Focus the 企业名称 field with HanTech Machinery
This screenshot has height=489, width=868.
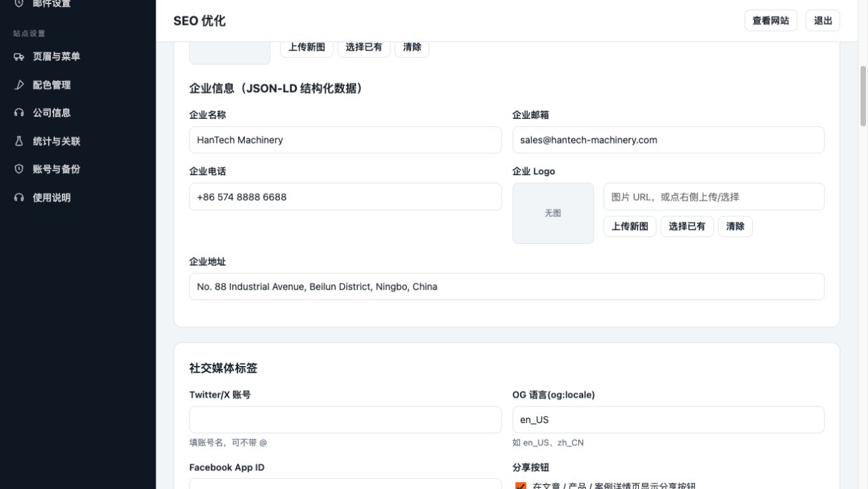(x=345, y=140)
